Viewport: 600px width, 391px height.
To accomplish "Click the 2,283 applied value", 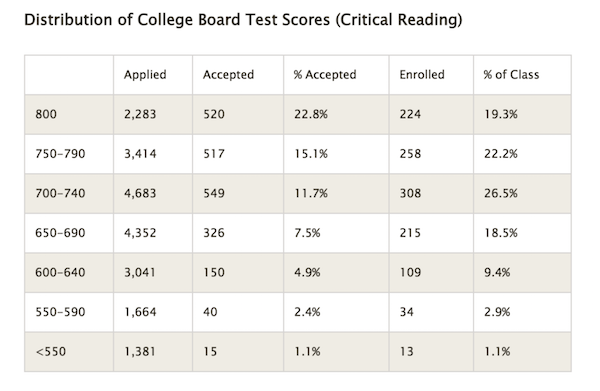I will (x=140, y=114).
